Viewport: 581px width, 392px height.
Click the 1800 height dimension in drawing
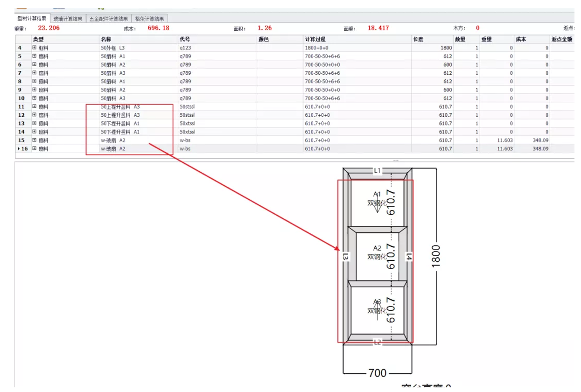click(x=436, y=256)
